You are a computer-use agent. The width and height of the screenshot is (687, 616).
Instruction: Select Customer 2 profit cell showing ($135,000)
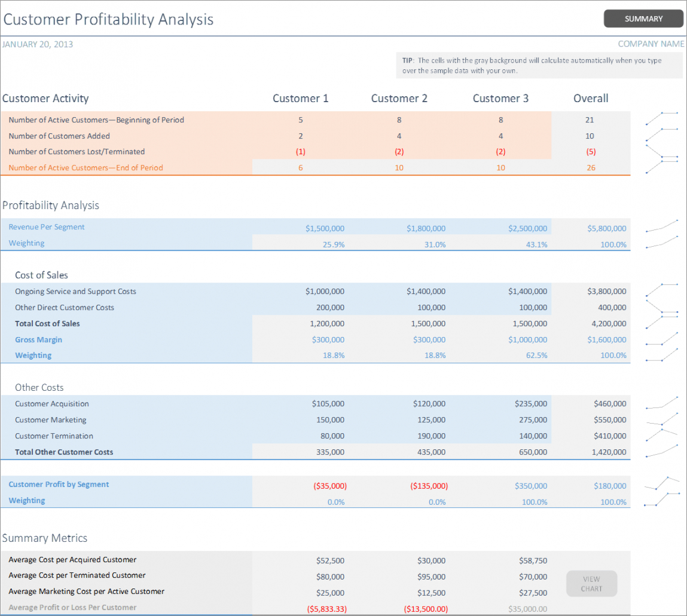point(429,486)
